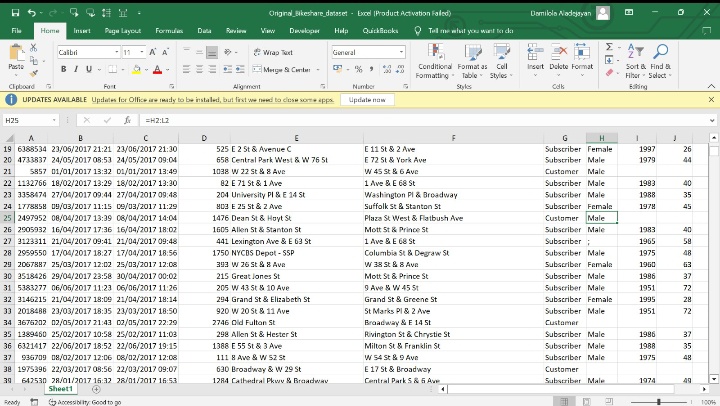Copy the selected cells

coord(34,60)
